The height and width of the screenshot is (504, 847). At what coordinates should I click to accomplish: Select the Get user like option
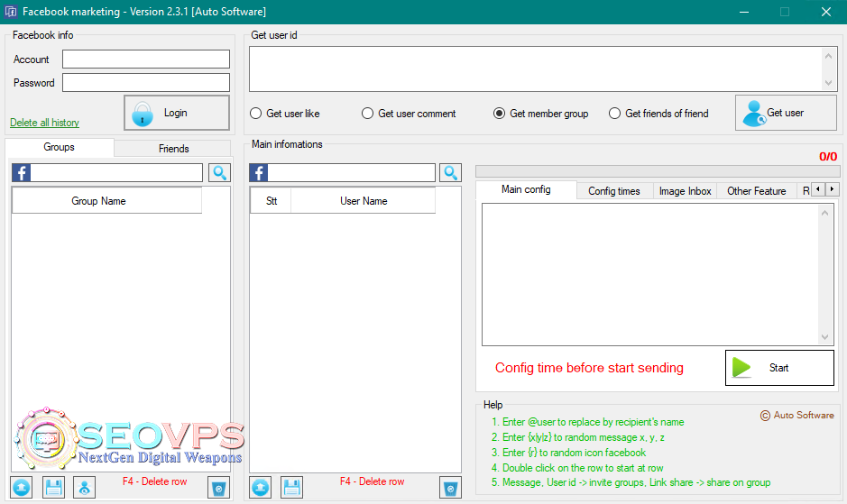pyautogui.click(x=285, y=114)
